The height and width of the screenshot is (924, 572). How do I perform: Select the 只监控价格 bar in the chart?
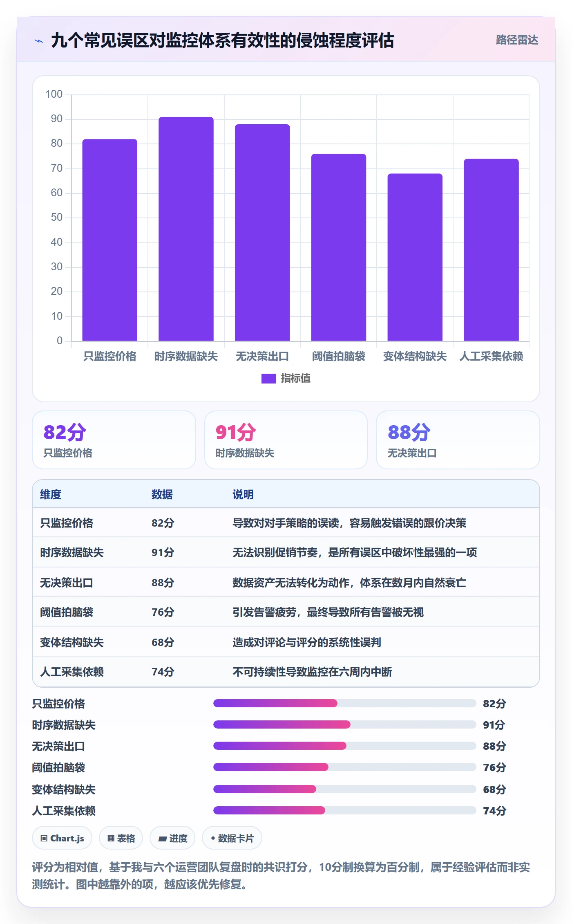110,240
